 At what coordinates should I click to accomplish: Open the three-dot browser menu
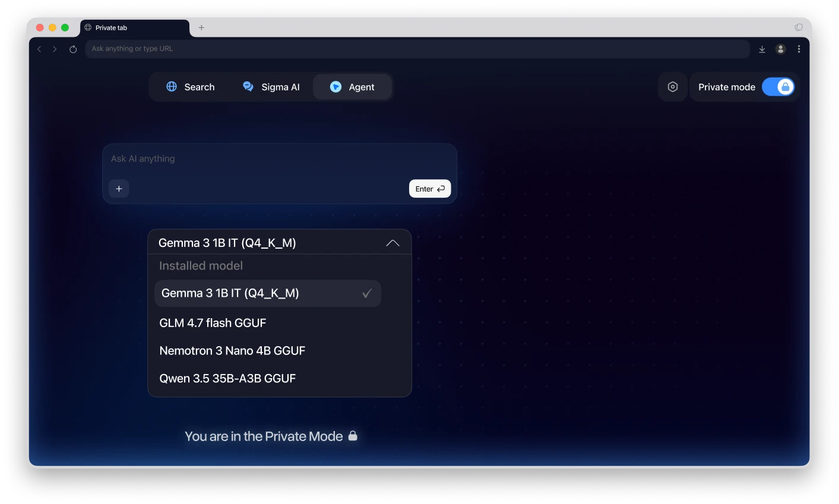(799, 49)
